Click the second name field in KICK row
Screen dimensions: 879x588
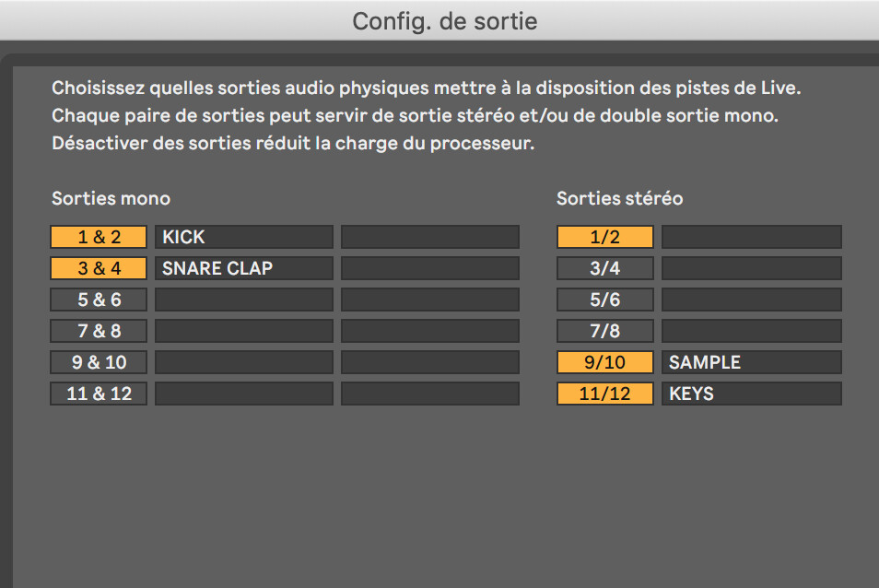pos(430,237)
